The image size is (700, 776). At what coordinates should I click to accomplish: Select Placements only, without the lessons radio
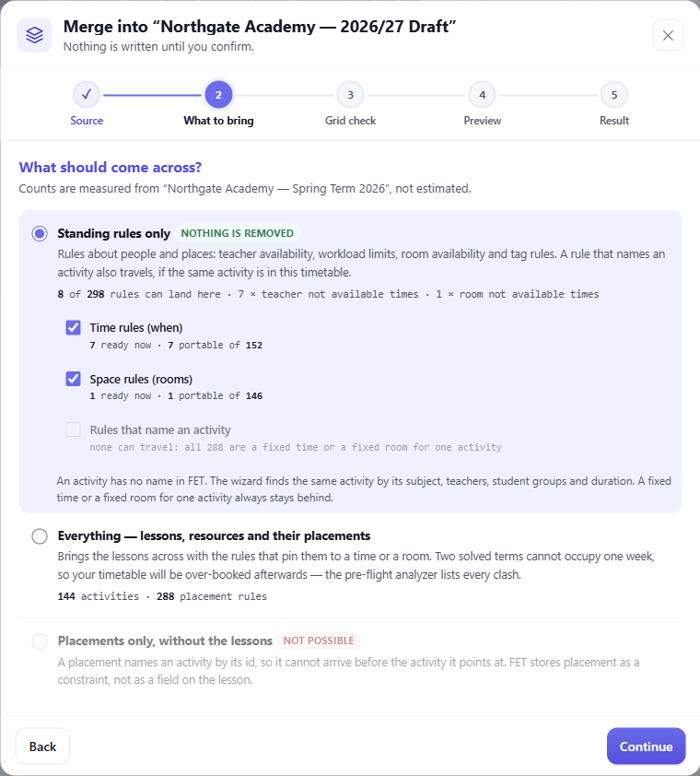point(40,641)
